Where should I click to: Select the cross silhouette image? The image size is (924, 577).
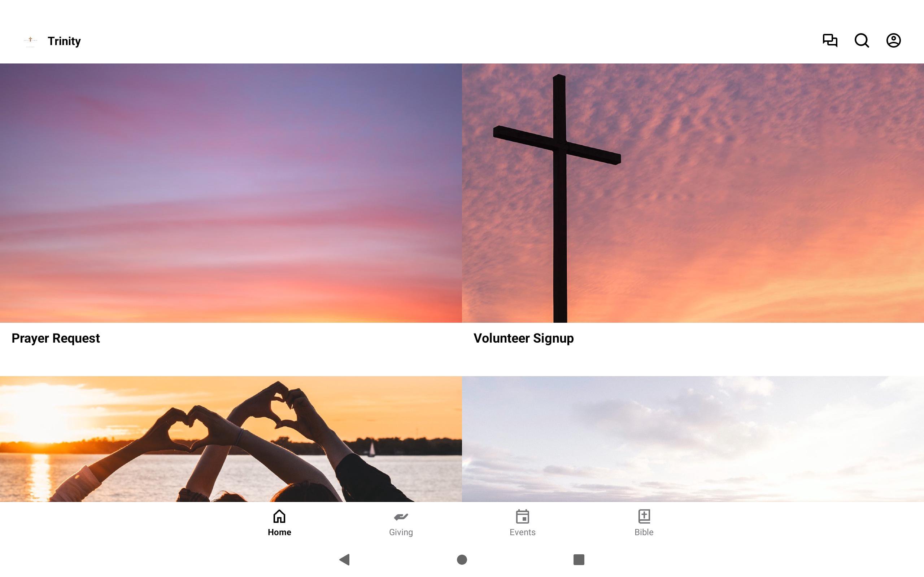[x=693, y=193]
